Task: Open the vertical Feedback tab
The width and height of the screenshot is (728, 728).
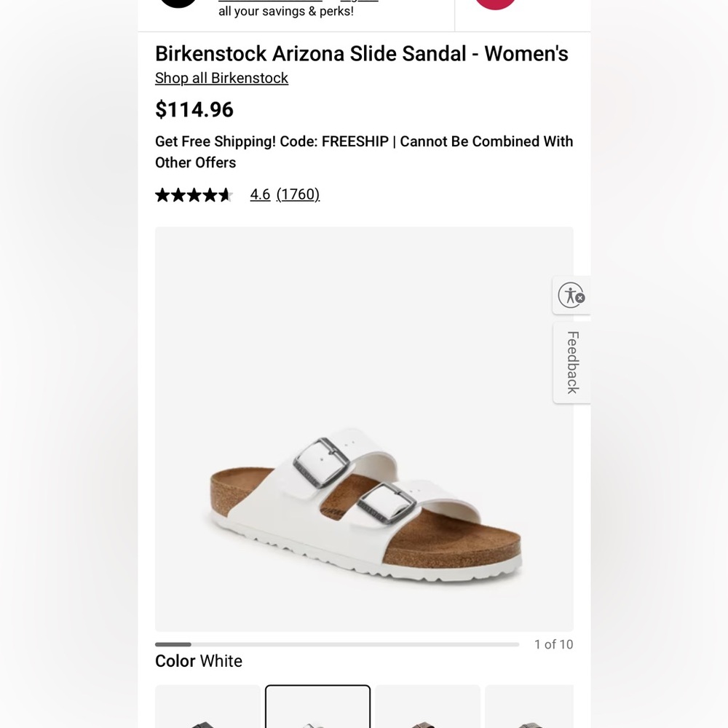Action: point(571,363)
